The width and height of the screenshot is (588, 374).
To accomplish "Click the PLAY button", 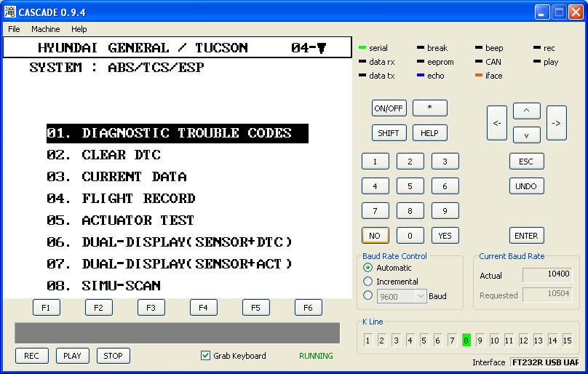I will pos(72,356).
